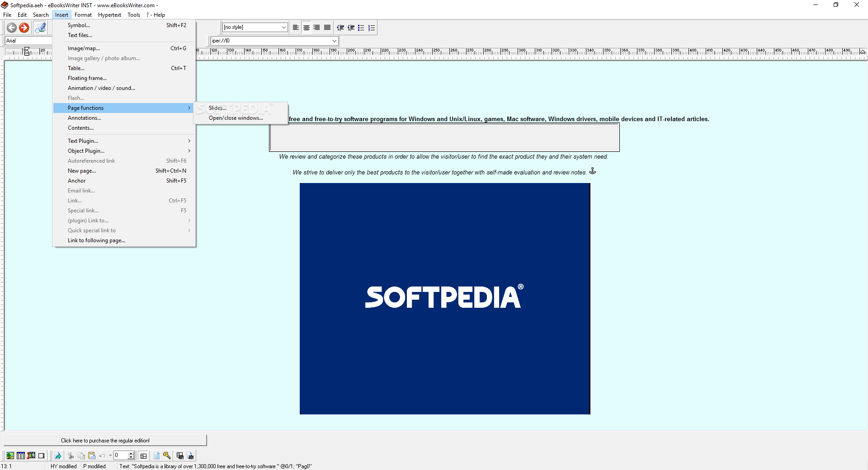Apply justify alignment icon
Image resolution: width=868 pixels, height=470 pixels.
pos(327,28)
